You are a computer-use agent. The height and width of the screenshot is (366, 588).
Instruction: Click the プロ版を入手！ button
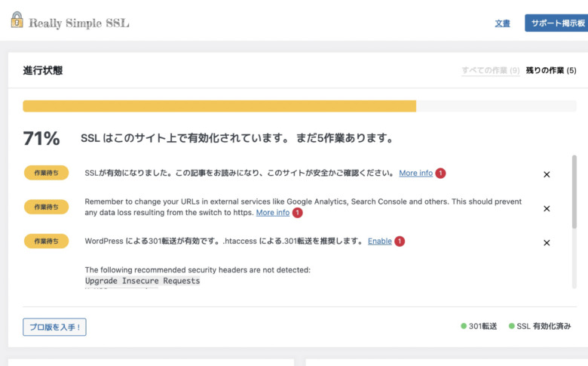coord(54,327)
